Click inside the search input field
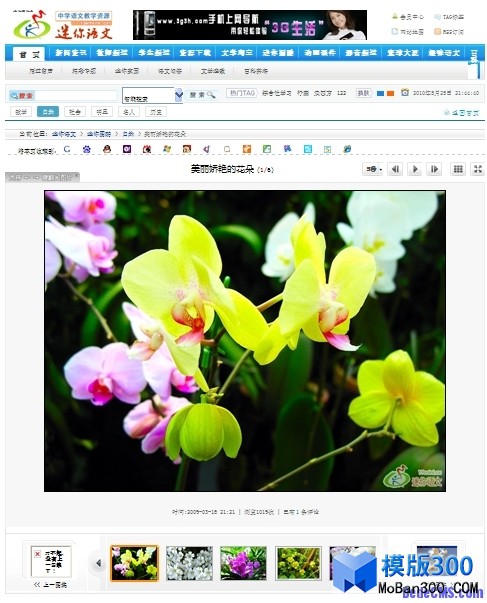The height and width of the screenshot is (603, 487). [x=76, y=95]
